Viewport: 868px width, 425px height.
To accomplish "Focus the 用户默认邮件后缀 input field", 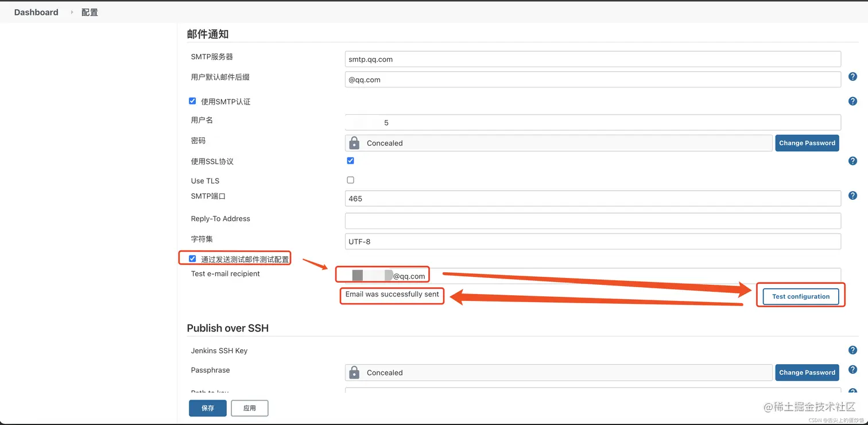I will tap(592, 79).
